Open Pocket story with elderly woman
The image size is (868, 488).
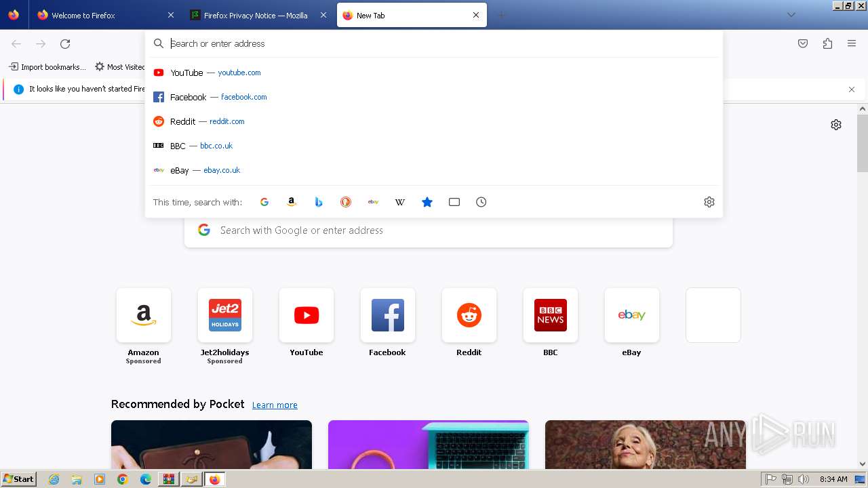(646, 445)
